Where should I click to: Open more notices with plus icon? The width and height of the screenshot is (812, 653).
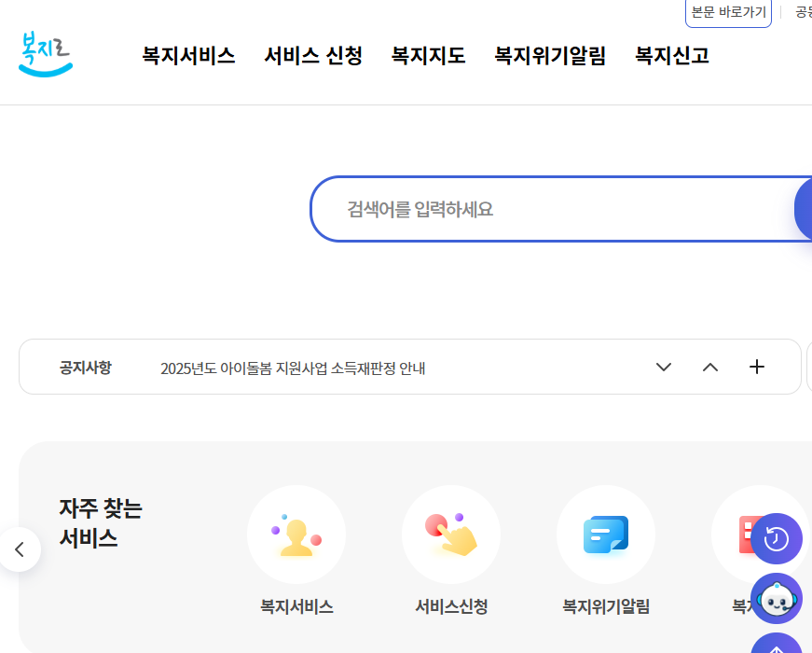click(757, 367)
